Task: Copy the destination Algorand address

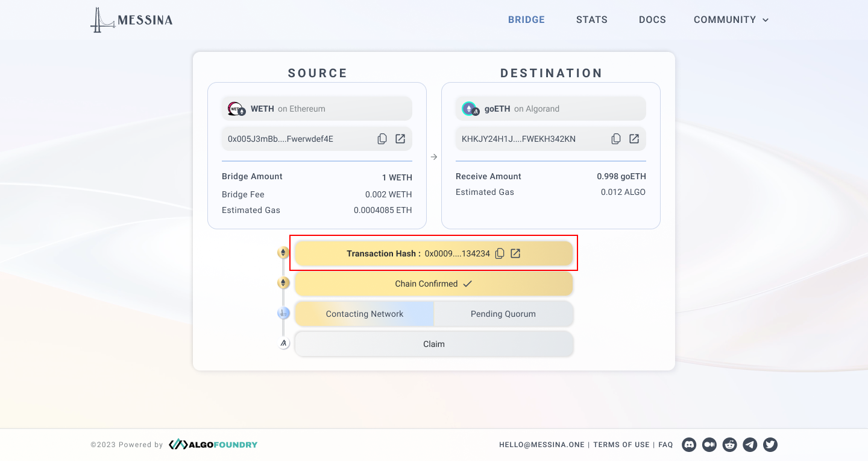Action: [x=616, y=139]
